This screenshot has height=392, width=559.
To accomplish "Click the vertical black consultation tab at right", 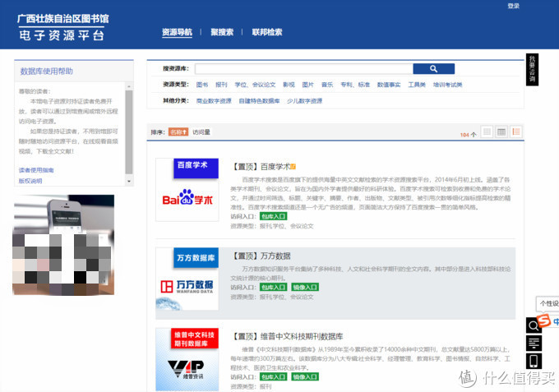I will pos(532,70).
